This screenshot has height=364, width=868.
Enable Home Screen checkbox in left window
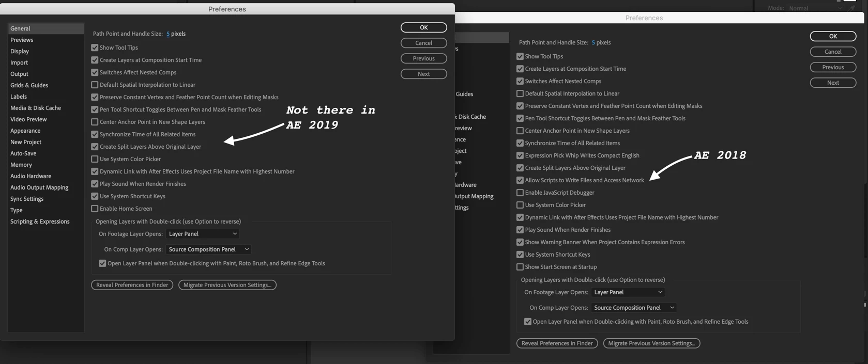(95, 209)
